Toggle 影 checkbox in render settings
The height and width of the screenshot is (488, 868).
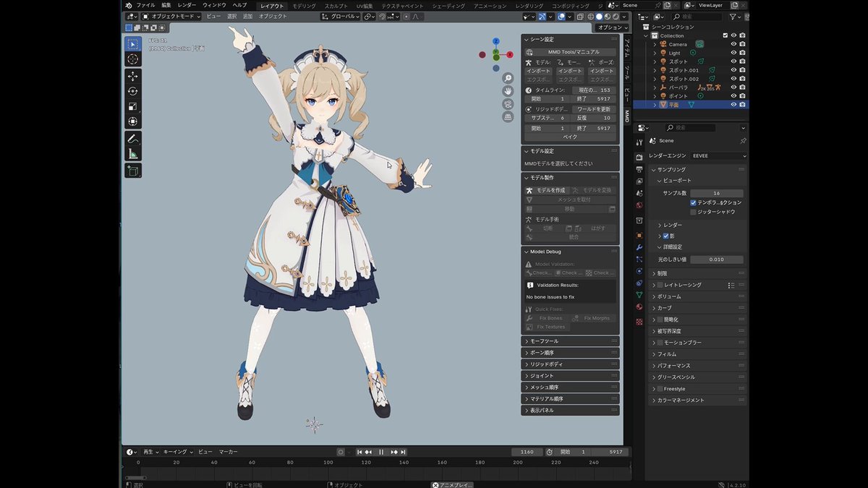click(x=666, y=236)
